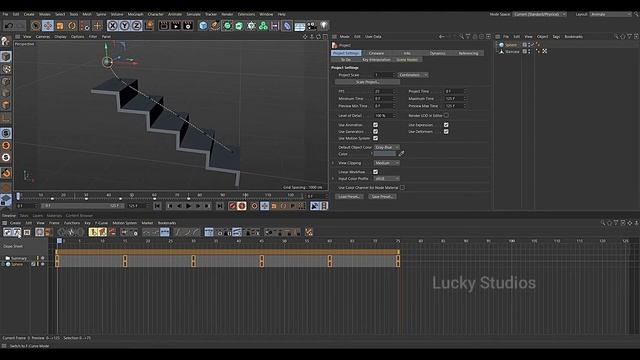Switch to F-Curve mode icon
Screen dimensions: 640x360
coord(17,232)
